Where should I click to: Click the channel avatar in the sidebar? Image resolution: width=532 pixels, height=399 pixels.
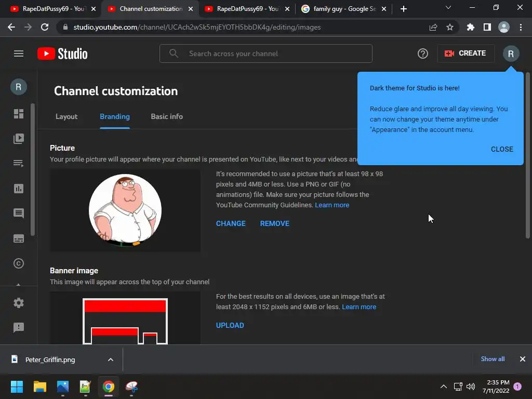[x=19, y=87]
